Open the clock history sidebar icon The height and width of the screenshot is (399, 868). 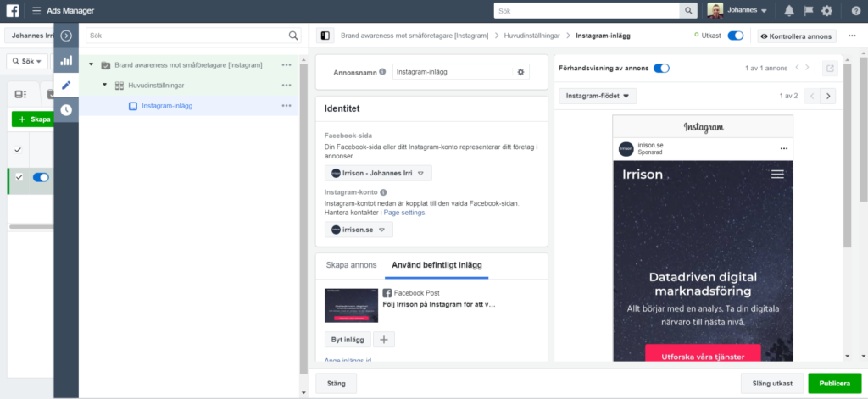66,110
